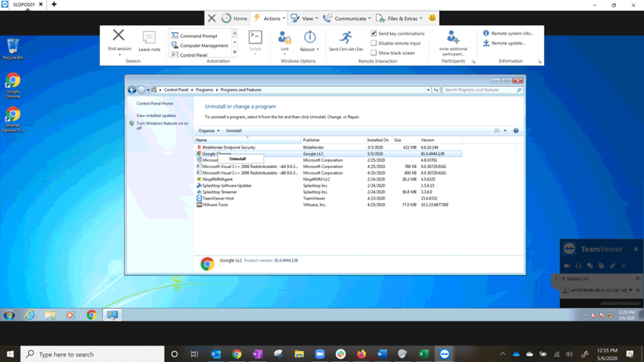The height and width of the screenshot is (362, 644).
Task: Expand the Files & Extras menu
Action: tap(400, 19)
